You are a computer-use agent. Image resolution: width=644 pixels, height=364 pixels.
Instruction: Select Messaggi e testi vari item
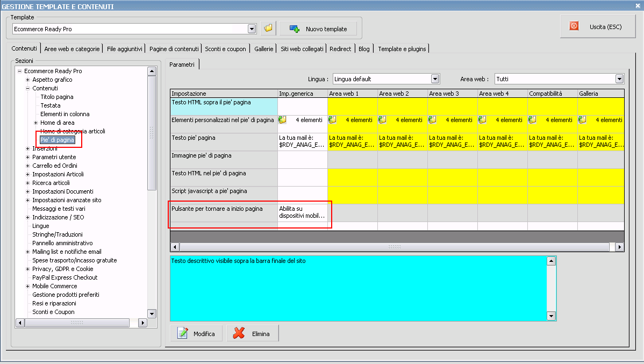pos(59,209)
